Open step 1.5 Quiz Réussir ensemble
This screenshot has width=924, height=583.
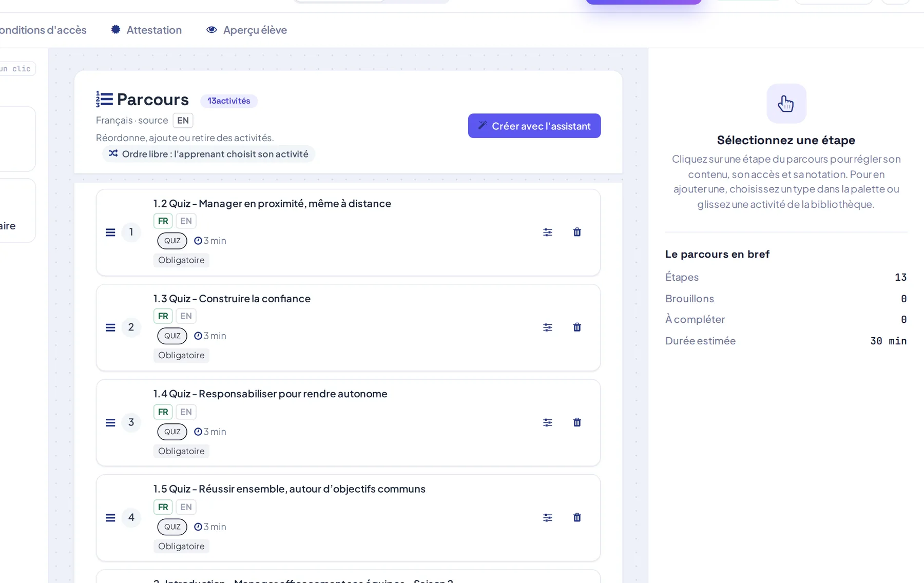pos(290,489)
